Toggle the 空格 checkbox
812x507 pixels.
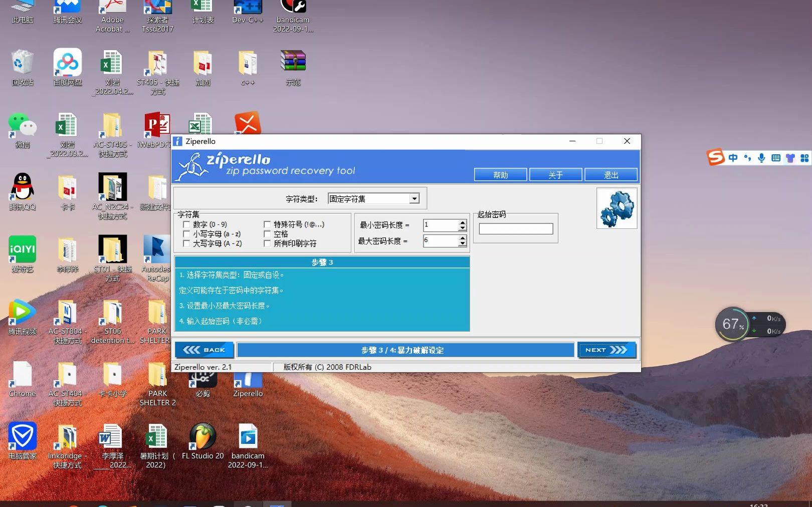(x=267, y=234)
